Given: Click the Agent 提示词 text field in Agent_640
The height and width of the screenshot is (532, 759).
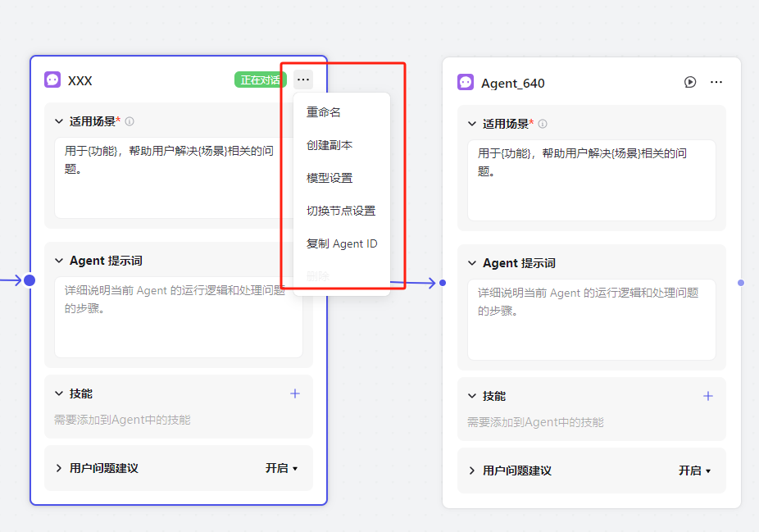Looking at the screenshot, I should (592, 320).
